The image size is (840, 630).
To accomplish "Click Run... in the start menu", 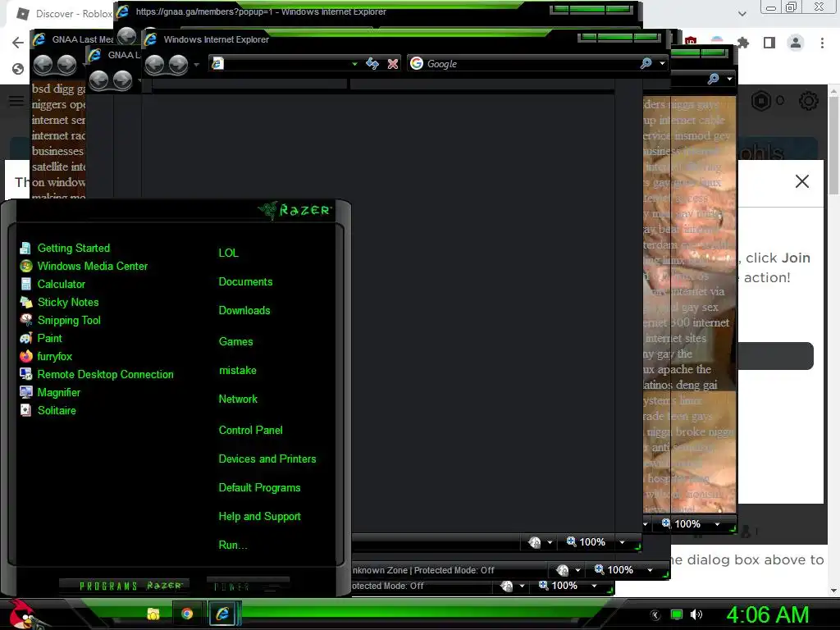I will pos(232,546).
